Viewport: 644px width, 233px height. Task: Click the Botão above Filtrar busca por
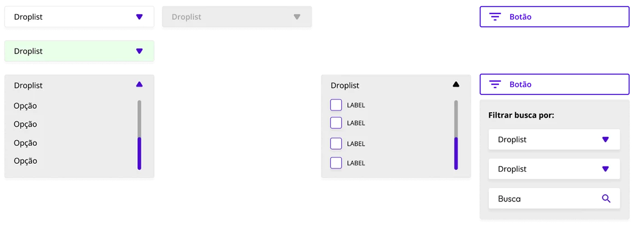tap(555, 84)
